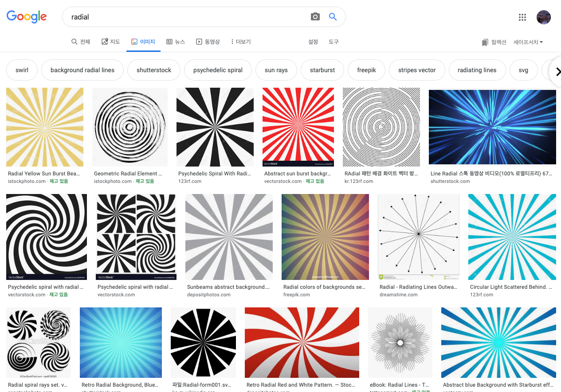Click the Retro Radial Red and White title

coord(301,385)
